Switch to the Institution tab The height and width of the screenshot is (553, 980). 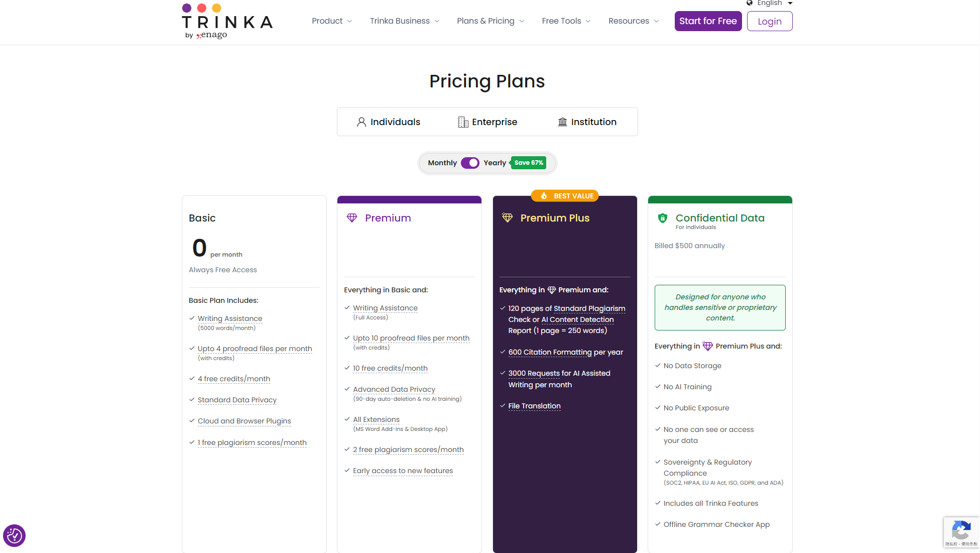pos(587,122)
